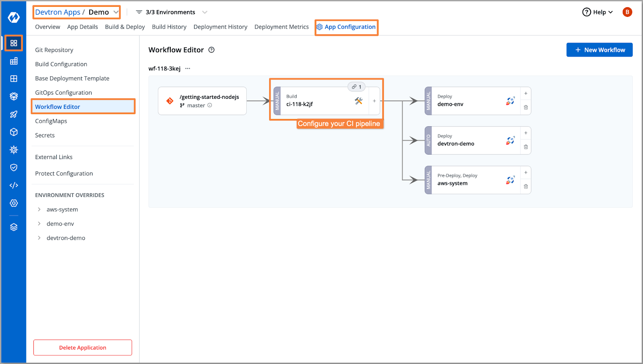Screen dimensions: 643x364
Task: Open the code brackets icon in sidebar
Action: pyautogui.click(x=14, y=185)
